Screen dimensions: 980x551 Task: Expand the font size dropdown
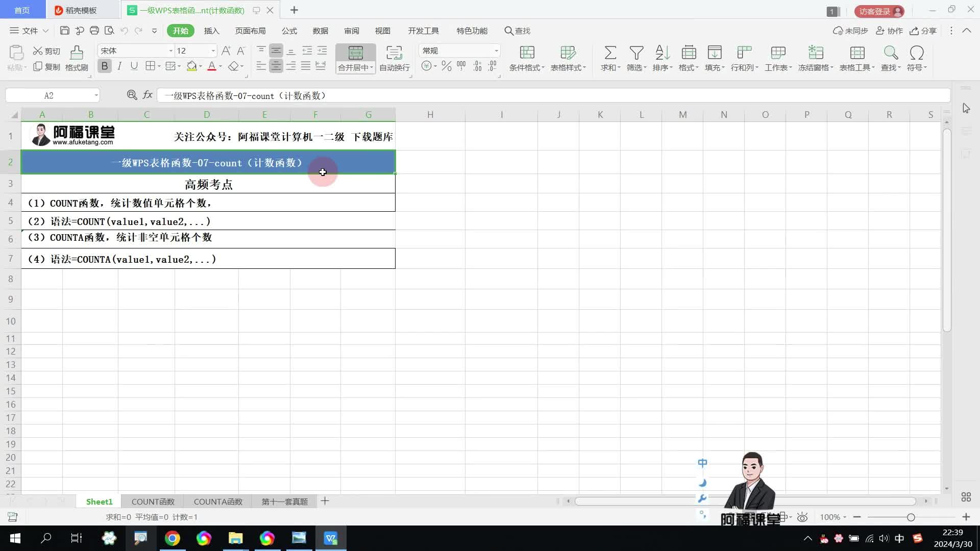tap(213, 51)
